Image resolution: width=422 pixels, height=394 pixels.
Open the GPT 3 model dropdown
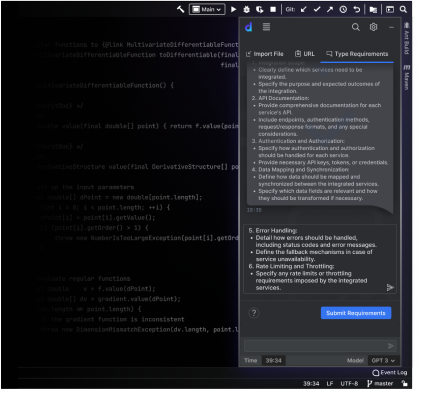(x=383, y=361)
